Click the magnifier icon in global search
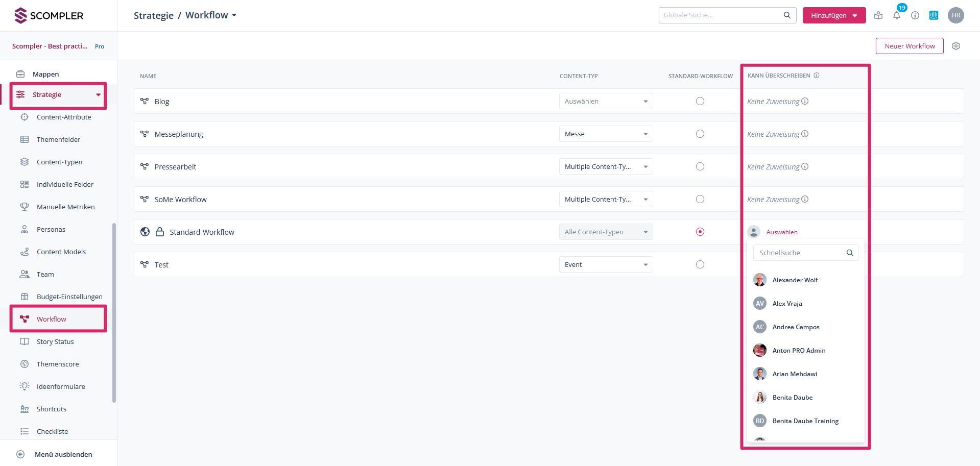Image resolution: width=980 pixels, height=466 pixels. click(x=787, y=15)
